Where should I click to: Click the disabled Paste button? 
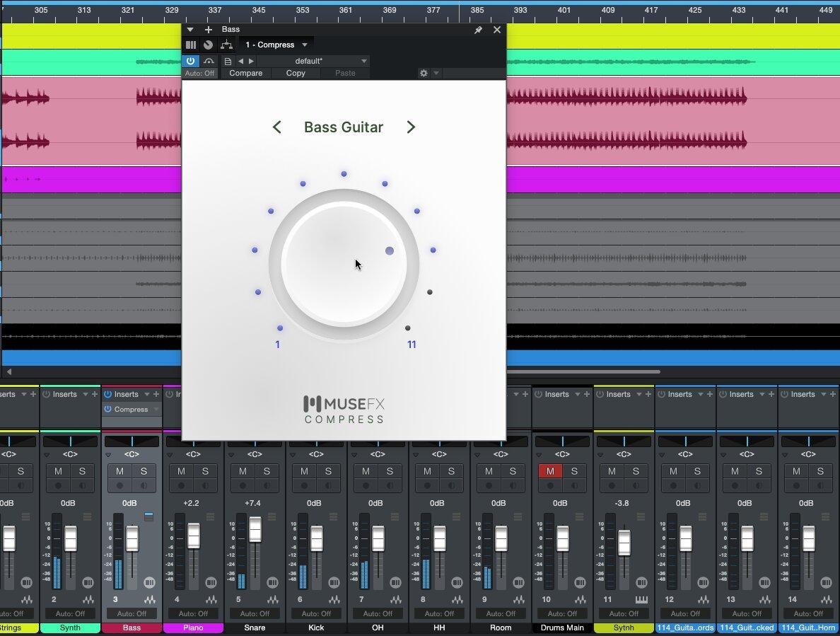[345, 74]
